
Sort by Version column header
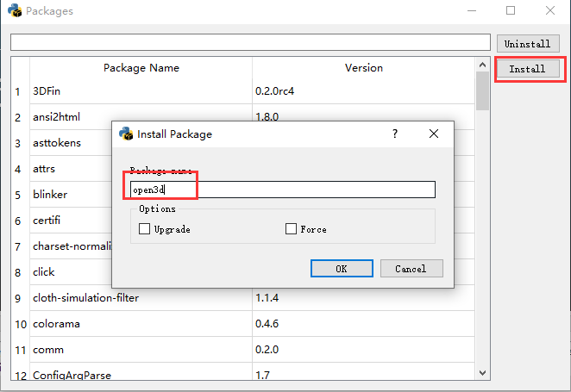tap(363, 67)
